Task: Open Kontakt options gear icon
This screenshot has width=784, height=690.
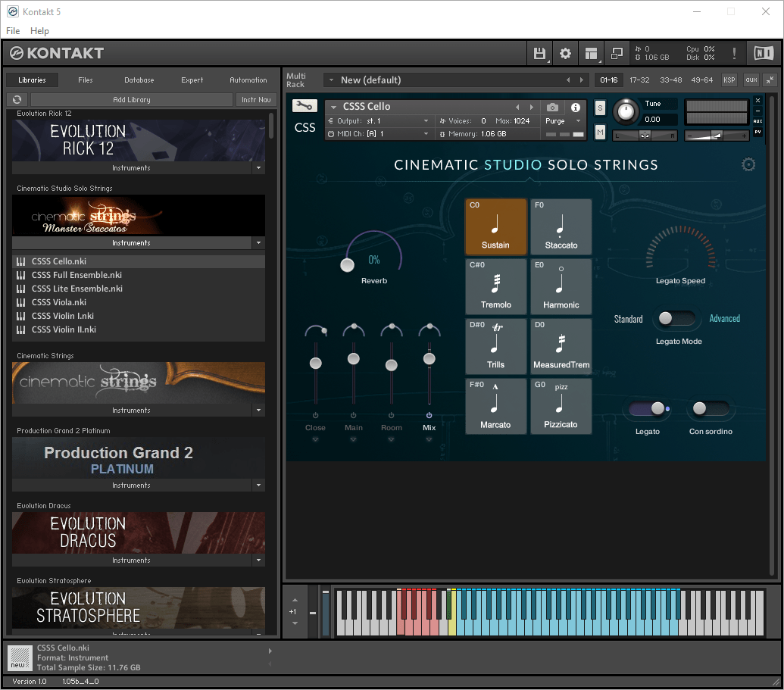Action: point(565,54)
